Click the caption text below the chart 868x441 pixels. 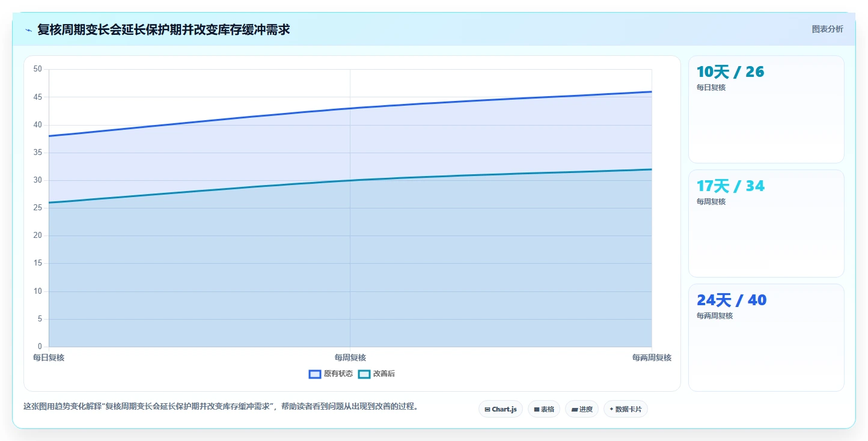(221, 407)
